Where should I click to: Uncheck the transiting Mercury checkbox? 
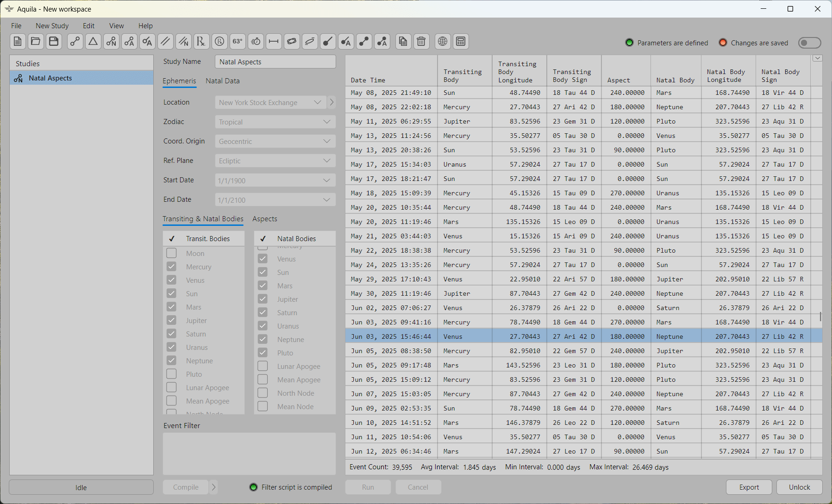(x=171, y=267)
